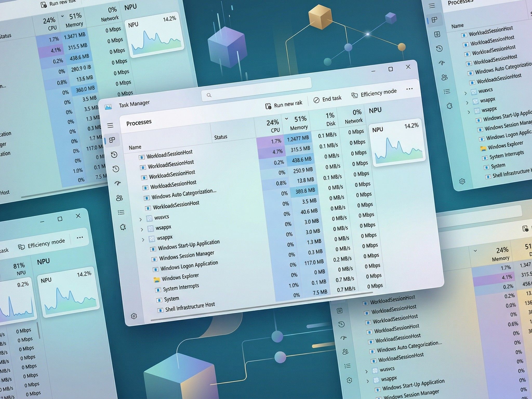Viewport: 532px width, 399px height.
Task: Sort by Status column in front window
Action: [221, 137]
